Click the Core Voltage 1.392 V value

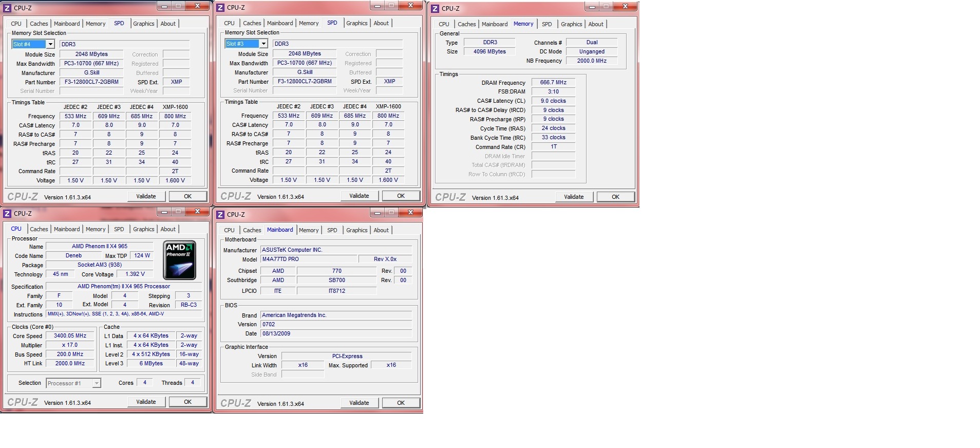(x=135, y=274)
